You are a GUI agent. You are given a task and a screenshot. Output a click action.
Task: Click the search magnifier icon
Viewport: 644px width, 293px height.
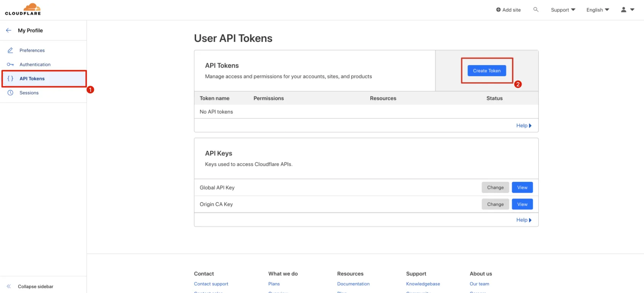536,10
